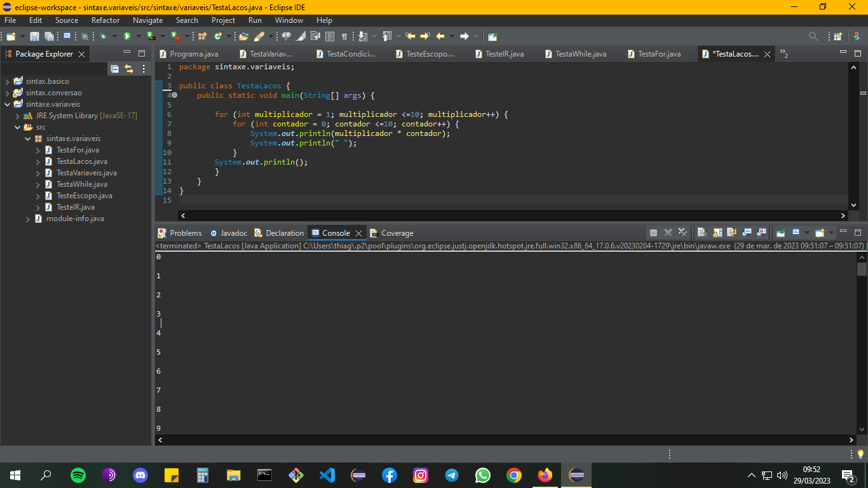Open the Navigate menu

148,20
